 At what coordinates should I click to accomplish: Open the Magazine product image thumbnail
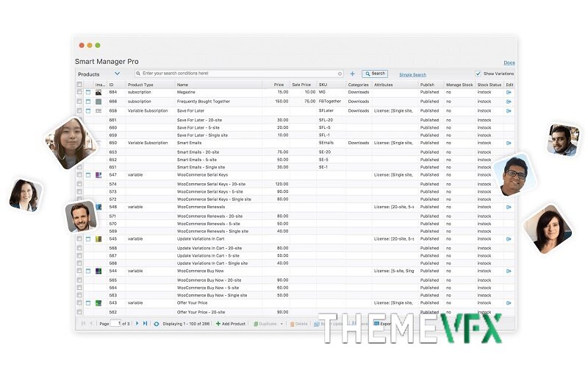[98, 92]
